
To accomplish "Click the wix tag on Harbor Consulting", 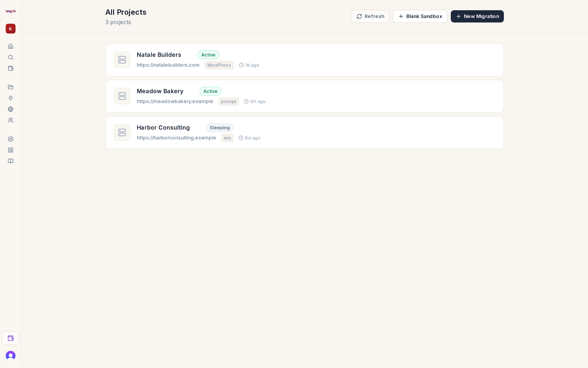I will point(227,138).
